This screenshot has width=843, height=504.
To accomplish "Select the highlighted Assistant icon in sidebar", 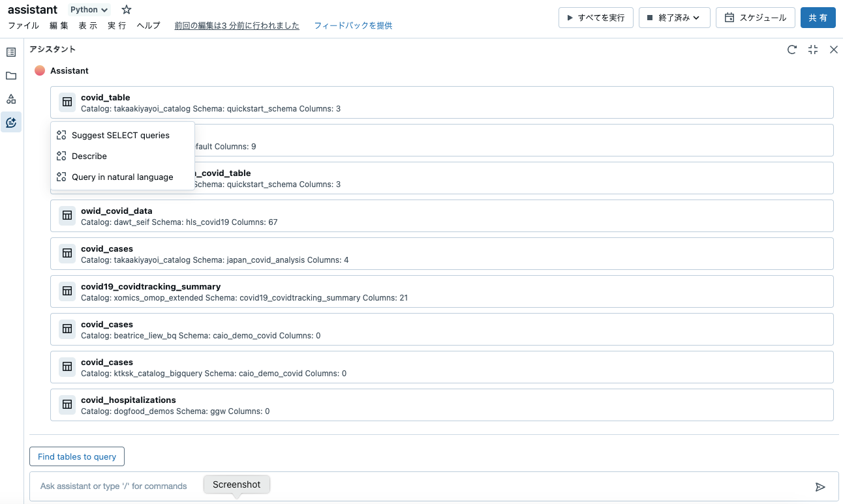I will (x=10, y=122).
